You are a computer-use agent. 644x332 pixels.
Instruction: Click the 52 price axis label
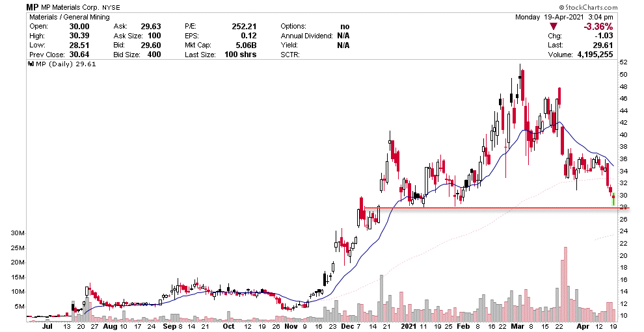click(x=623, y=62)
